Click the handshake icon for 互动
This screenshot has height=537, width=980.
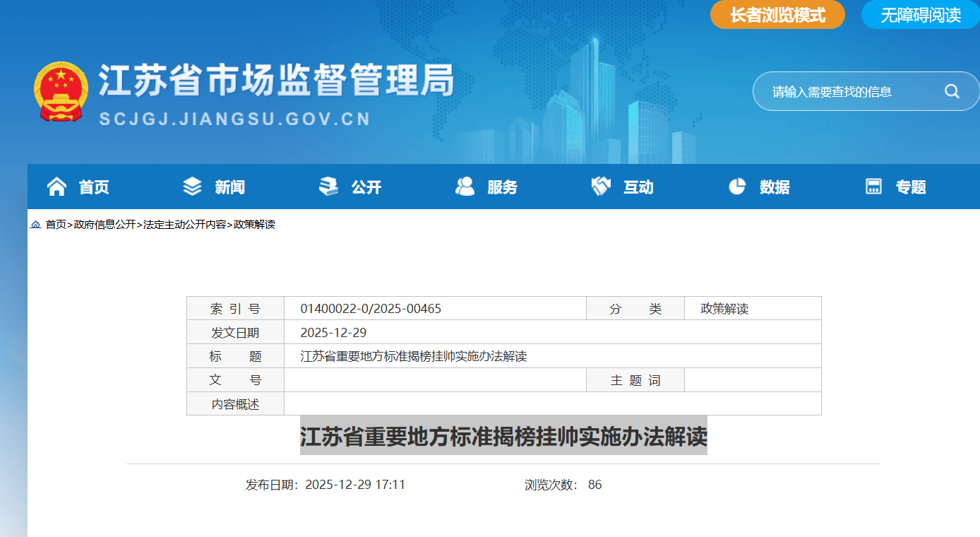coord(600,187)
